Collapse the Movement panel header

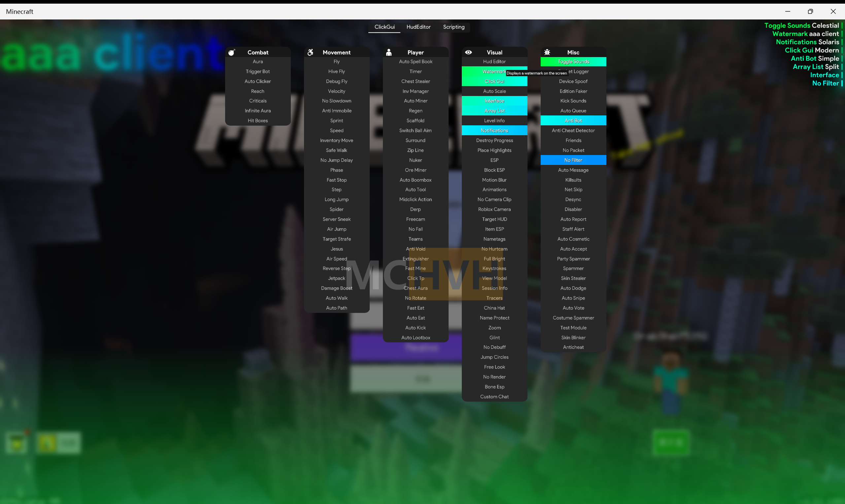(336, 52)
